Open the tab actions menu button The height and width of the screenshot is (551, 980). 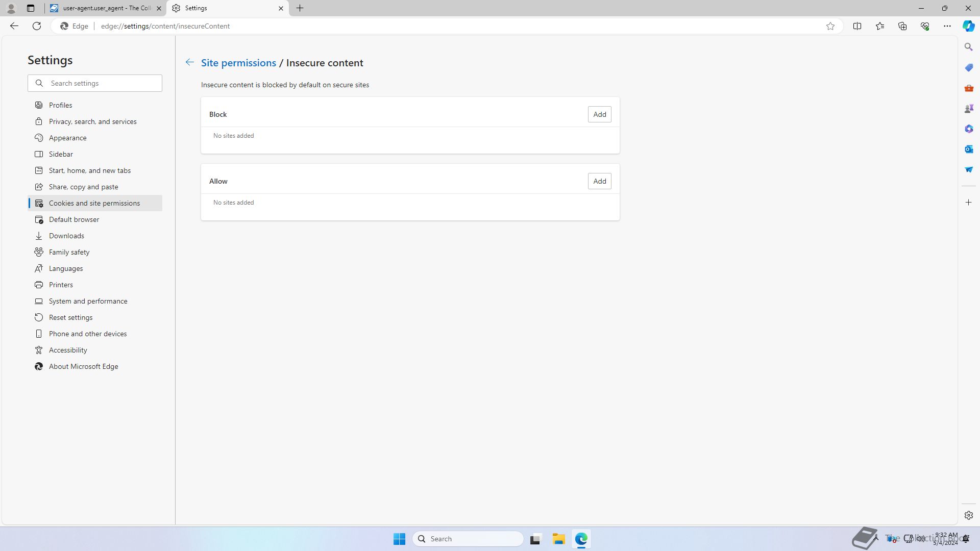pyautogui.click(x=31, y=8)
